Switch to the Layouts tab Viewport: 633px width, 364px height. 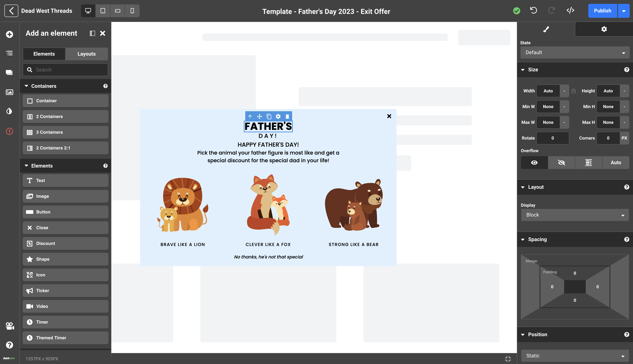(x=86, y=54)
